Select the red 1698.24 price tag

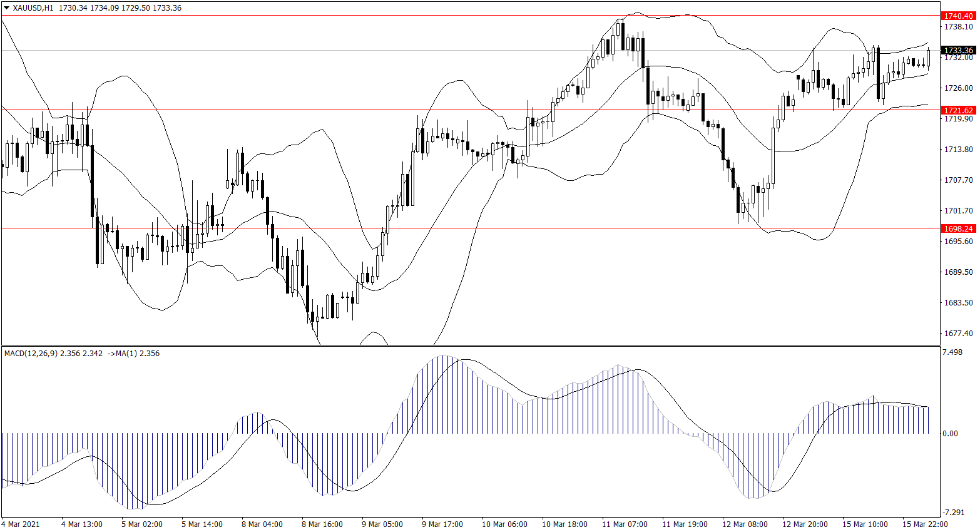click(x=958, y=228)
